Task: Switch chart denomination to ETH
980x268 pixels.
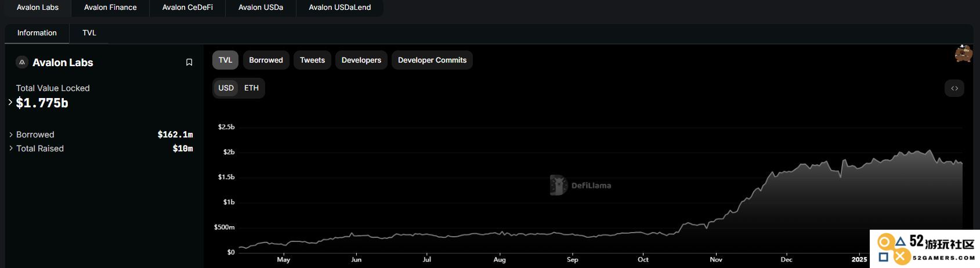Action: click(251, 88)
